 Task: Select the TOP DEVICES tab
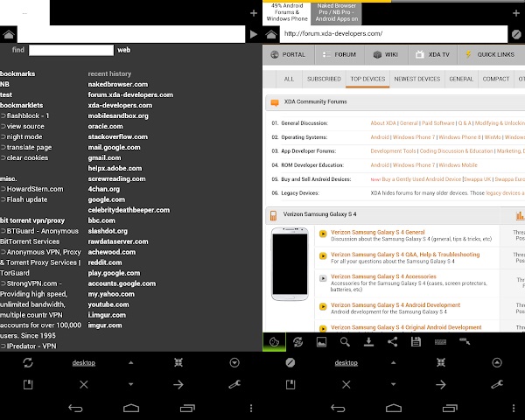367,79
